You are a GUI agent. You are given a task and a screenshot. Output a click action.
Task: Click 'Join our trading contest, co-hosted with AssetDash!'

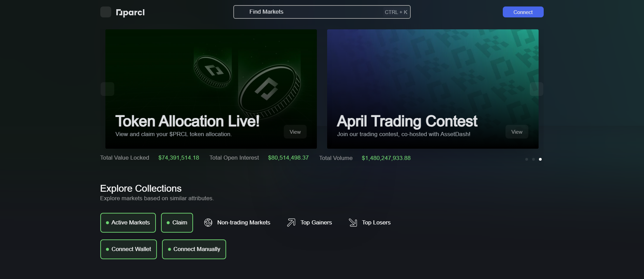404,134
